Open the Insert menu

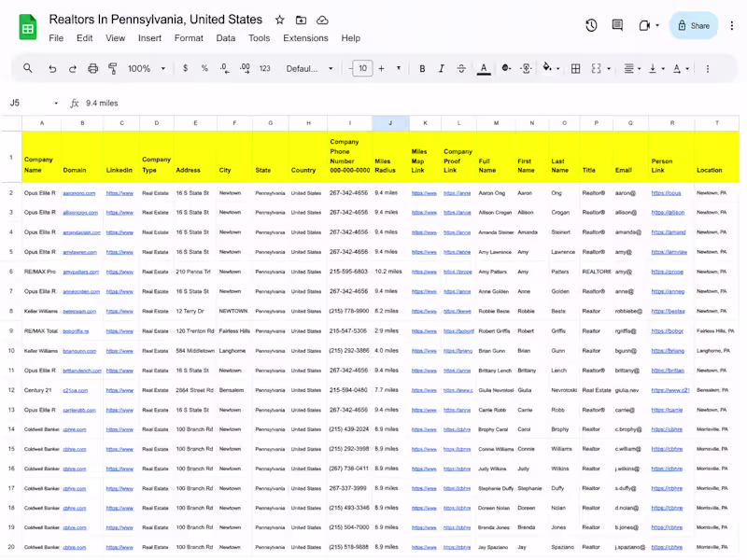pos(149,38)
